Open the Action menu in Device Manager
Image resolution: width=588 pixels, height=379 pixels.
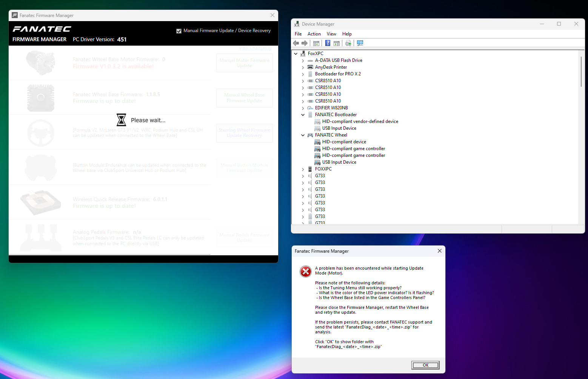tap(314, 34)
